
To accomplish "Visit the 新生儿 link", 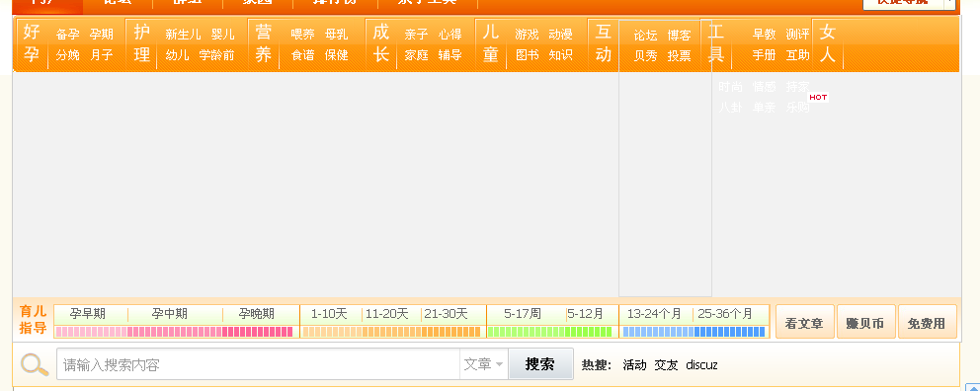I will pyautogui.click(x=183, y=35).
